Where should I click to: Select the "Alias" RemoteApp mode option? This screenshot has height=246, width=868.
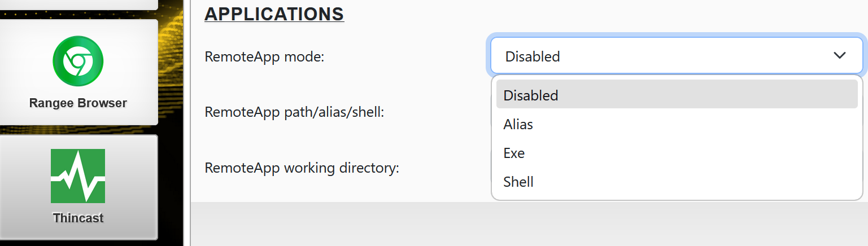click(x=518, y=124)
